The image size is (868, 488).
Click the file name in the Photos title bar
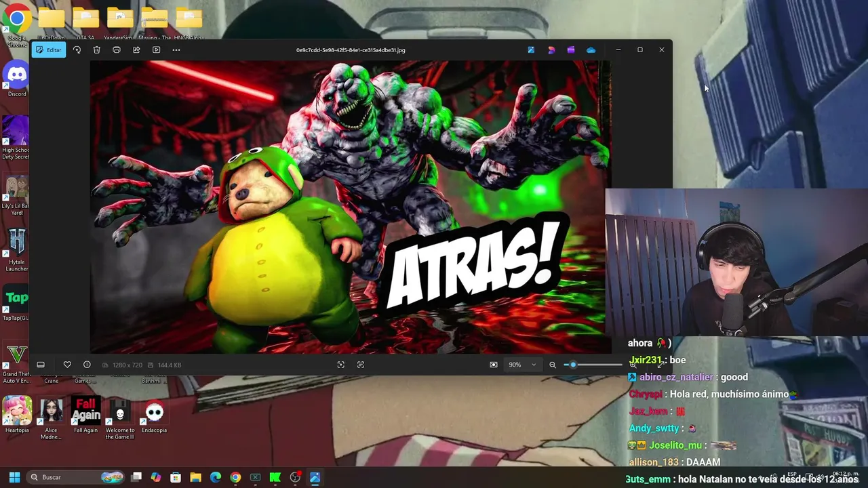pyautogui.click(x=351, y=50)
